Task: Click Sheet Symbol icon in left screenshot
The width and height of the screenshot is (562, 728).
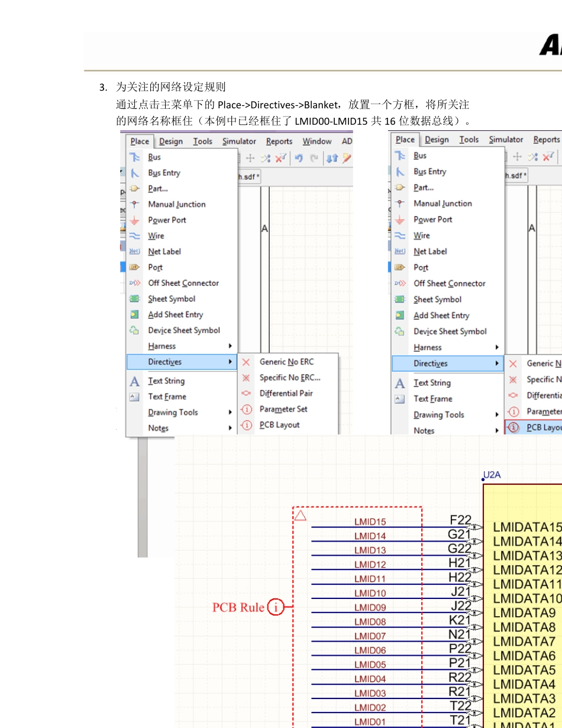Action: click(135, 299)
